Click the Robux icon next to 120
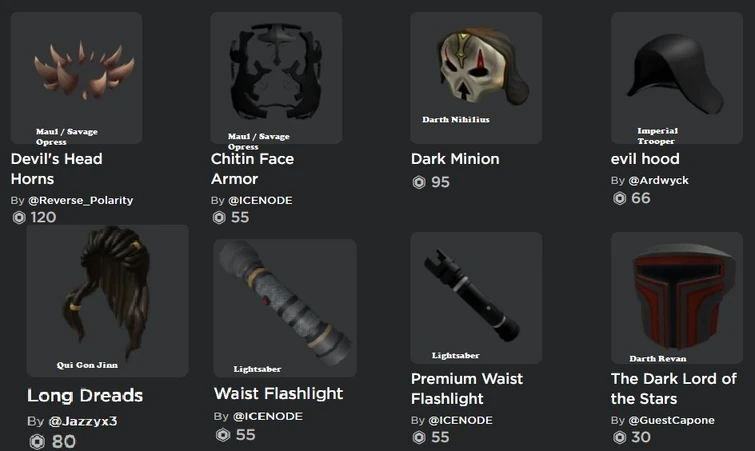This screenshot has height=451, width=755. point(19,218)
